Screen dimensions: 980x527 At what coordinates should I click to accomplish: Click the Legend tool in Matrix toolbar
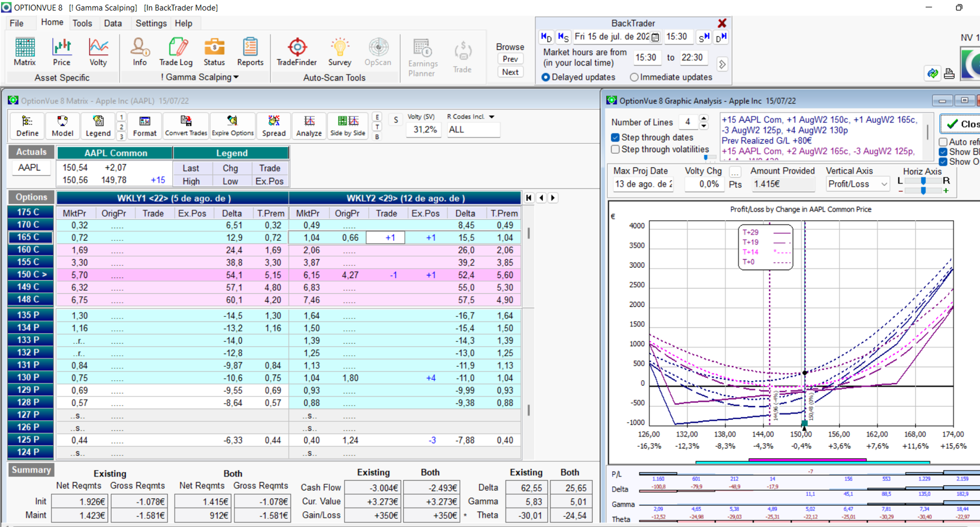[98, 125]
